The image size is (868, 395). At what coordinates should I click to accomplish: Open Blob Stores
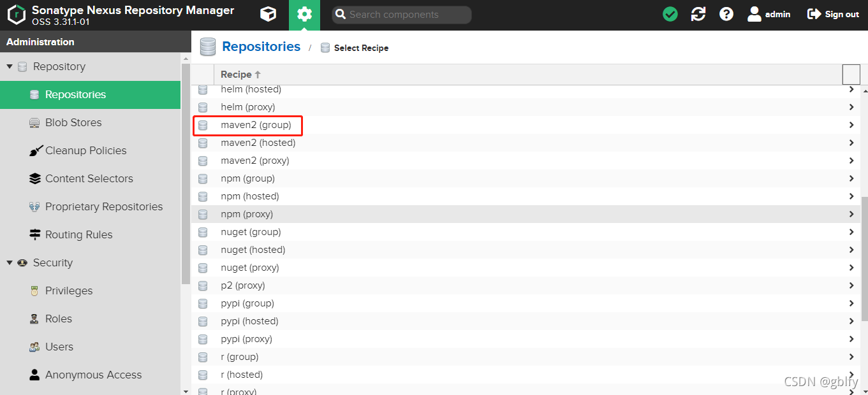(73, 122)
